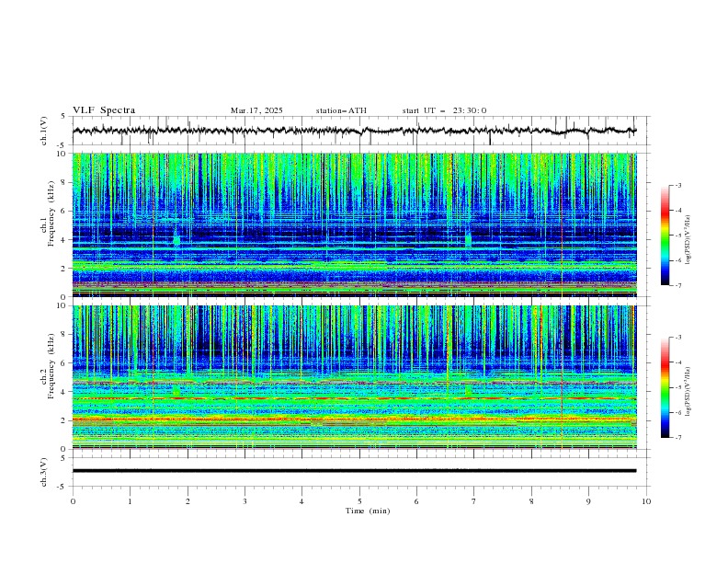
Task: Click time axis tick label "10"
Action: point(646,501)
